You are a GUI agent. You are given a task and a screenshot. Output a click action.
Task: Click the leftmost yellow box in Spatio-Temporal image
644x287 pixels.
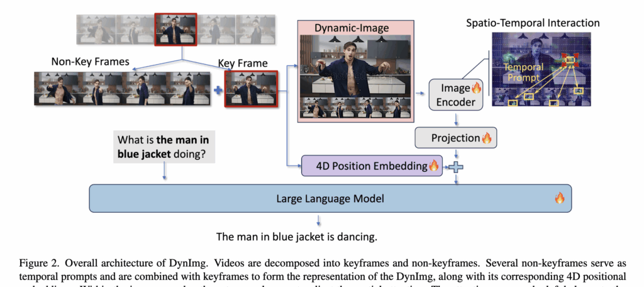click(514, 103)
